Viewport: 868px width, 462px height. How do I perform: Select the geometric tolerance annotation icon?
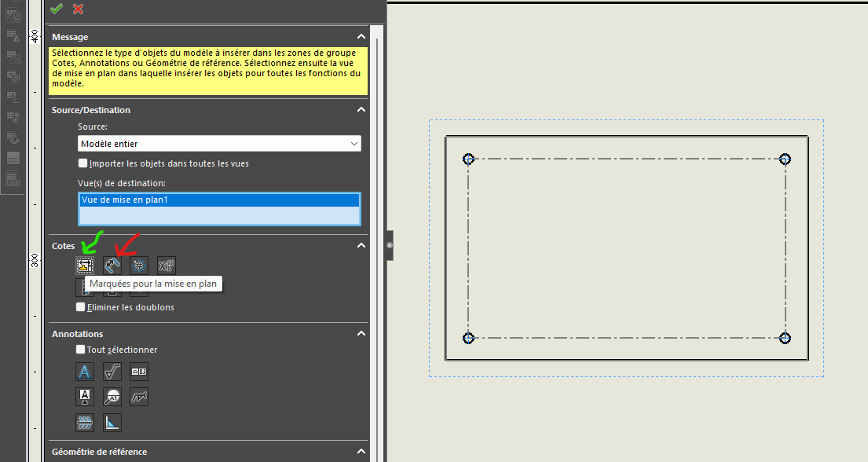click(x=139, y=372)
